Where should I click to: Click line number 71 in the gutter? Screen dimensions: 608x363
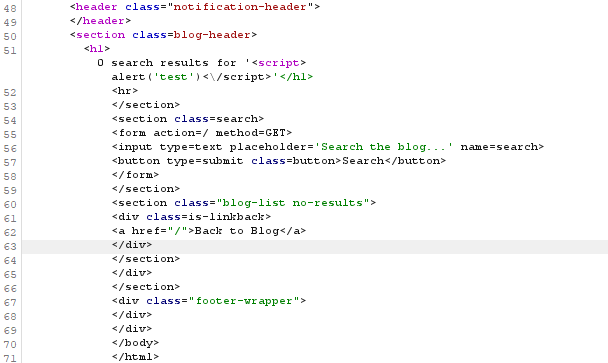(x=10, y=358)
